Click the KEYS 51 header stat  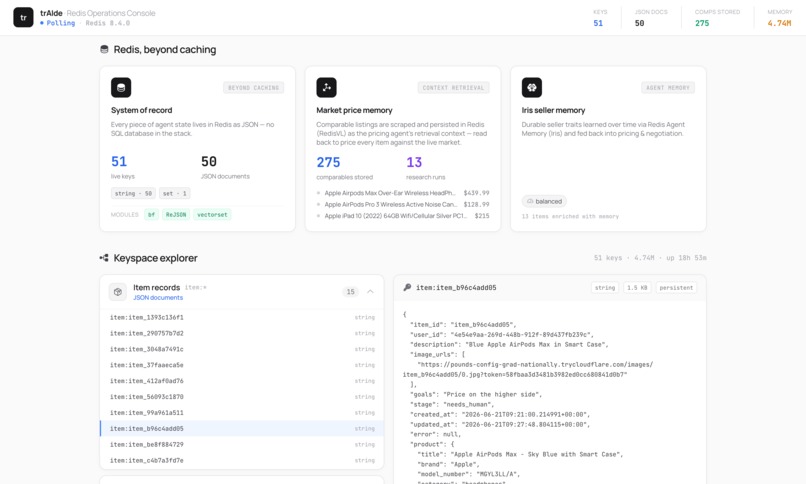click(600, 18)
